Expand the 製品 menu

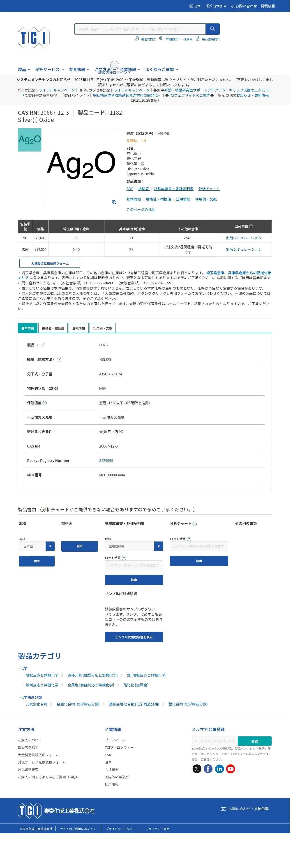point(24,69)
